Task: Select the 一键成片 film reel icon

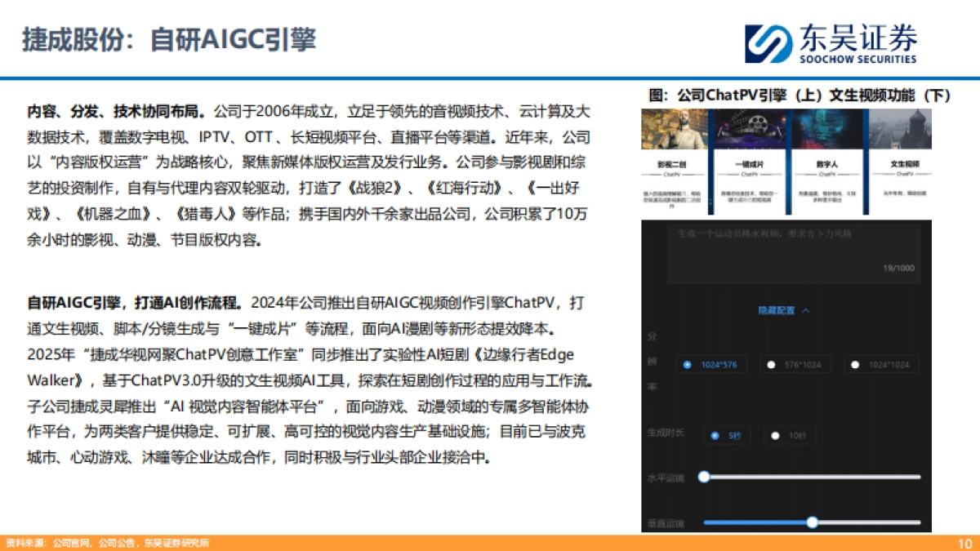Action: coord(756,125)
